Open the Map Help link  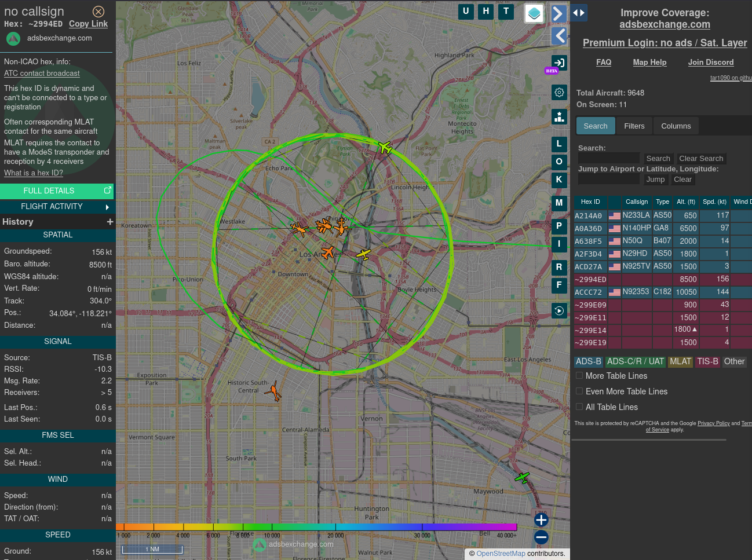click(649, 63)
